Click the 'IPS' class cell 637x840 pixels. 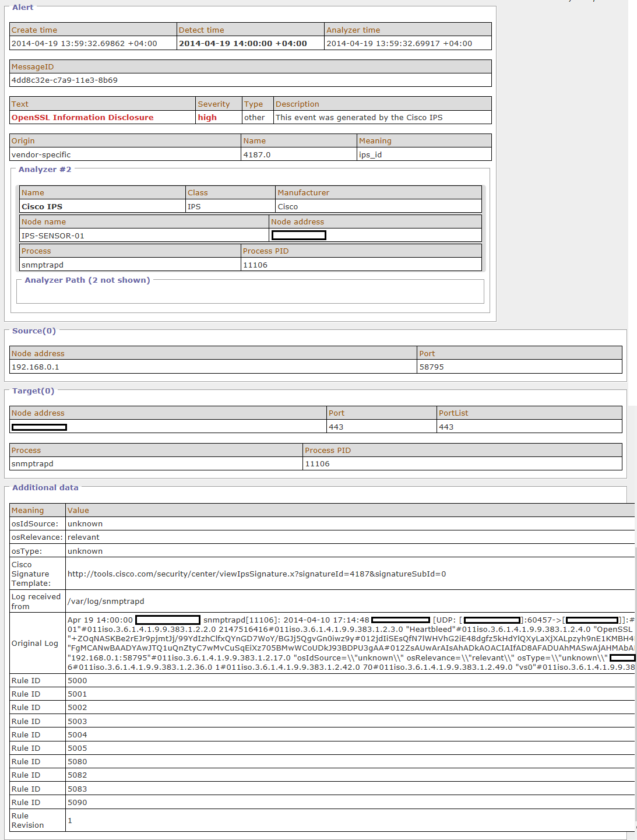point(194,207)
